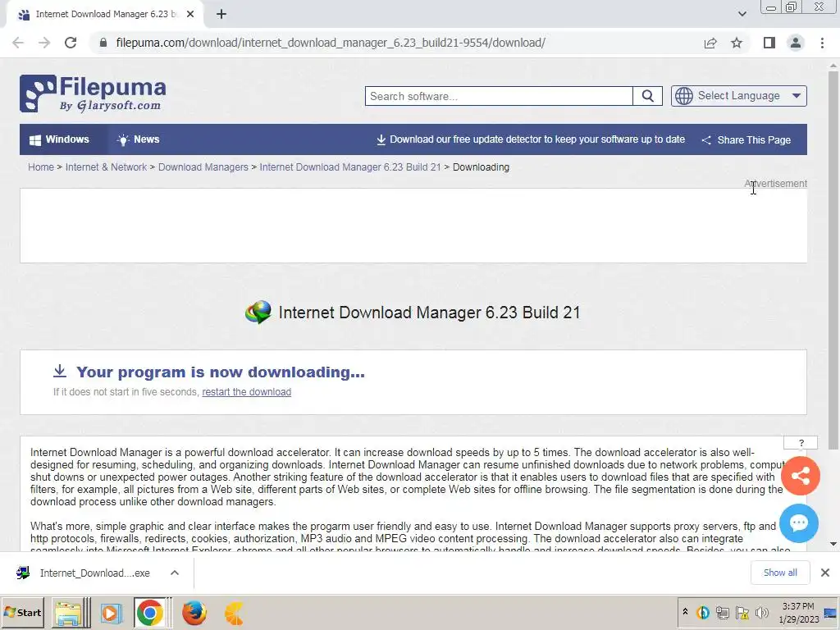This screenshot has height=630, width=840.
Task: Select the Internet Download Manager 6.23 tab
Action: [x=105, y=15]
